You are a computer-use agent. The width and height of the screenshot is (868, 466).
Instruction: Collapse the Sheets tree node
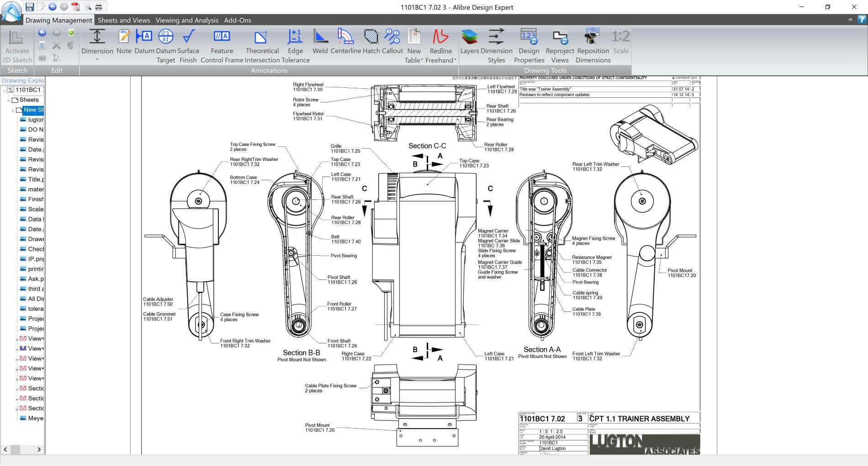point(8,100)
